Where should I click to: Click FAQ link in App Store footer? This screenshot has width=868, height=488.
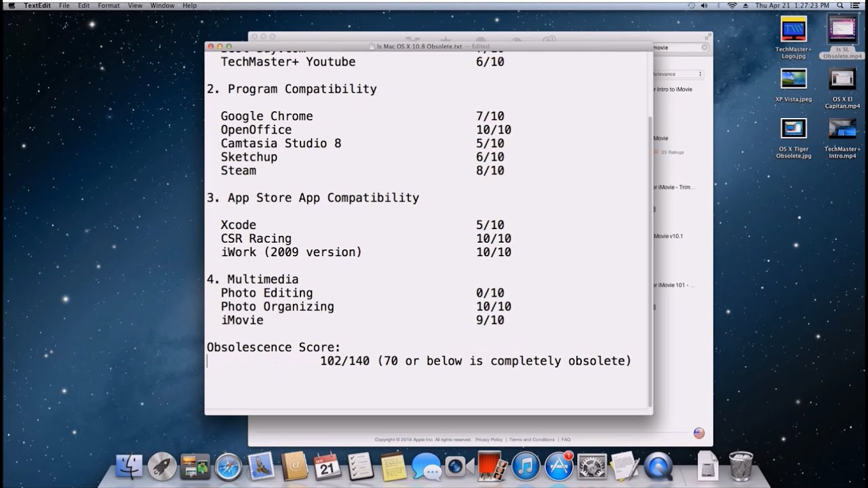(x=566, y=439)
